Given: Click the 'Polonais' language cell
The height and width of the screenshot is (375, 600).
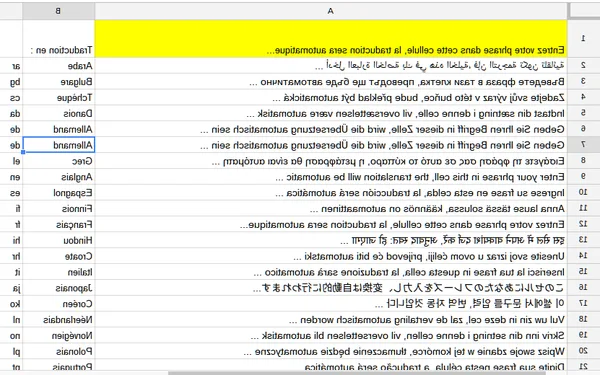Looking at the screenshot, I should [x=59, y=351].
